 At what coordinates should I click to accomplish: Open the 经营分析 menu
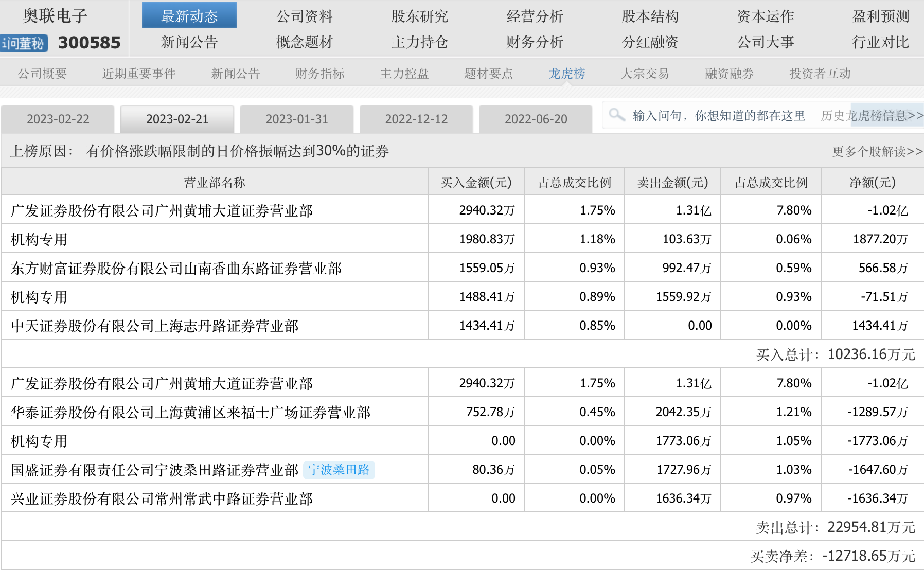click(x=535, y=16)
